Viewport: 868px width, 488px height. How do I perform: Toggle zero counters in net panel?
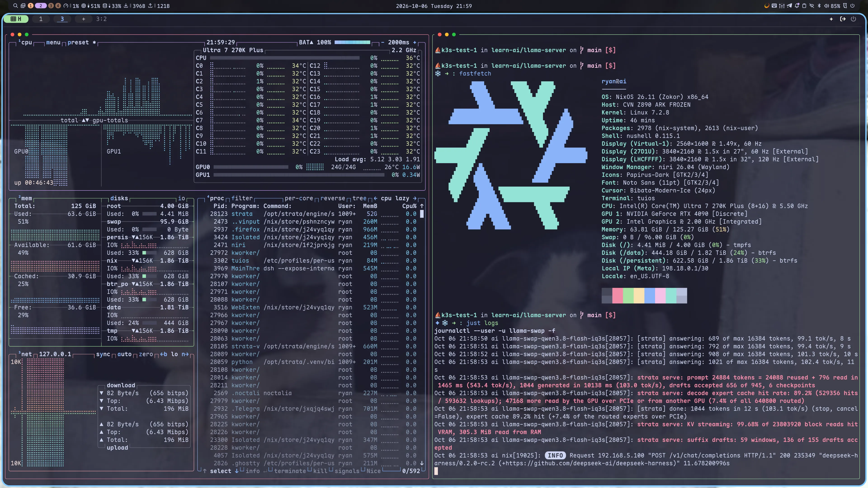146,354
